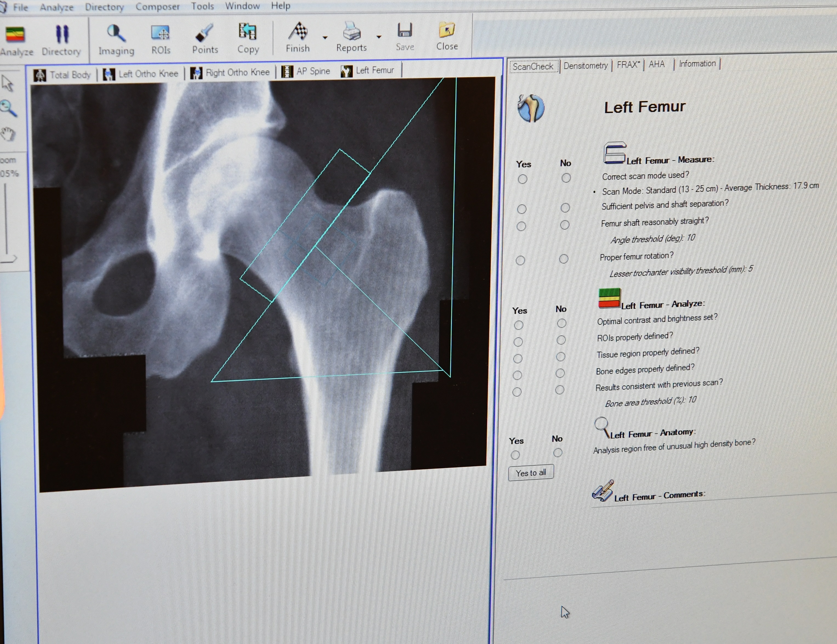Switch to the Densitometry tab
837x644 pixels.
pyautogui.click(x=585, y=66)
